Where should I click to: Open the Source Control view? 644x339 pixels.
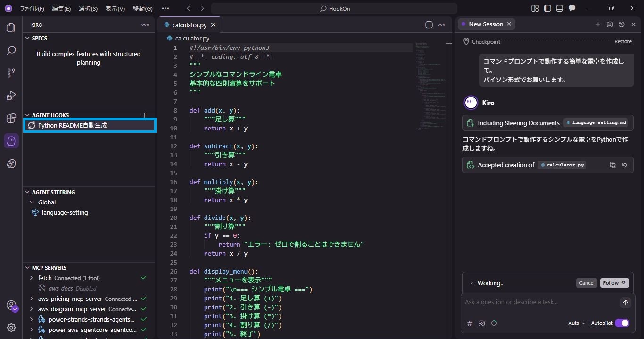(11, 73)
